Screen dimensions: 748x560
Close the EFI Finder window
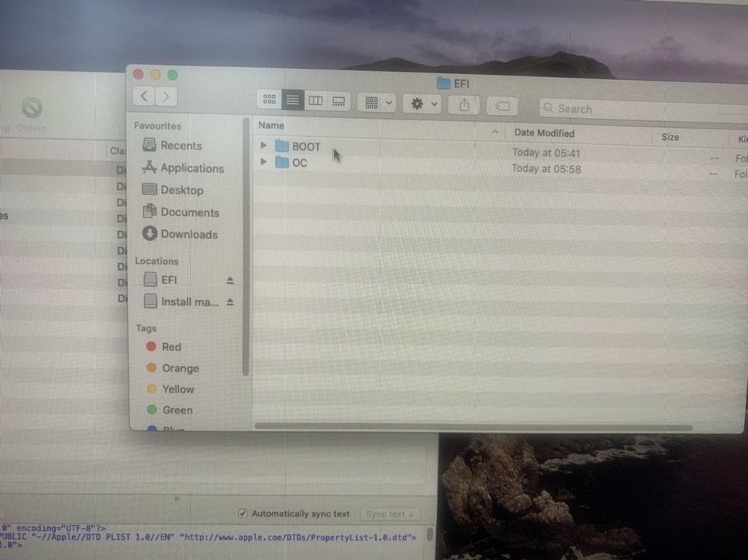138,74
